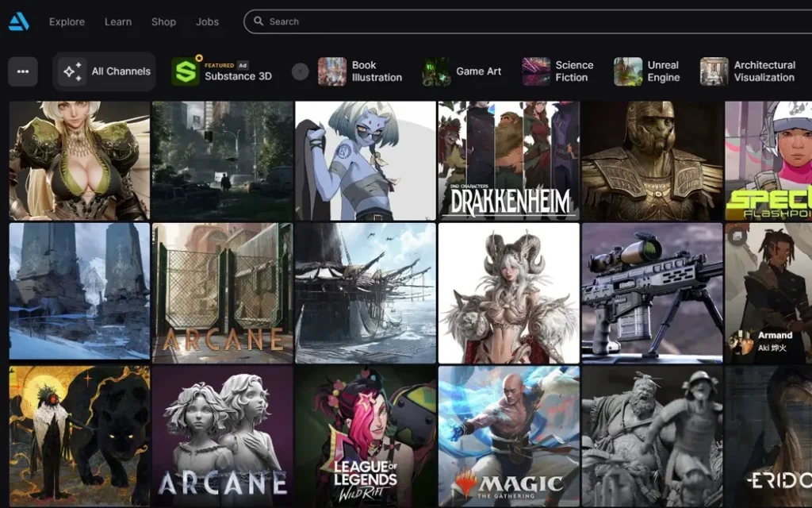
Task: Open the Armand artwork by Aki
Action: pos(768,293)
